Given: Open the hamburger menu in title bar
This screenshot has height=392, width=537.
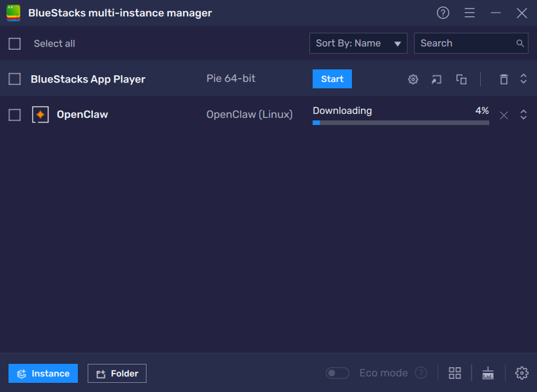Looking at the screenshot, I should point(470,13).
